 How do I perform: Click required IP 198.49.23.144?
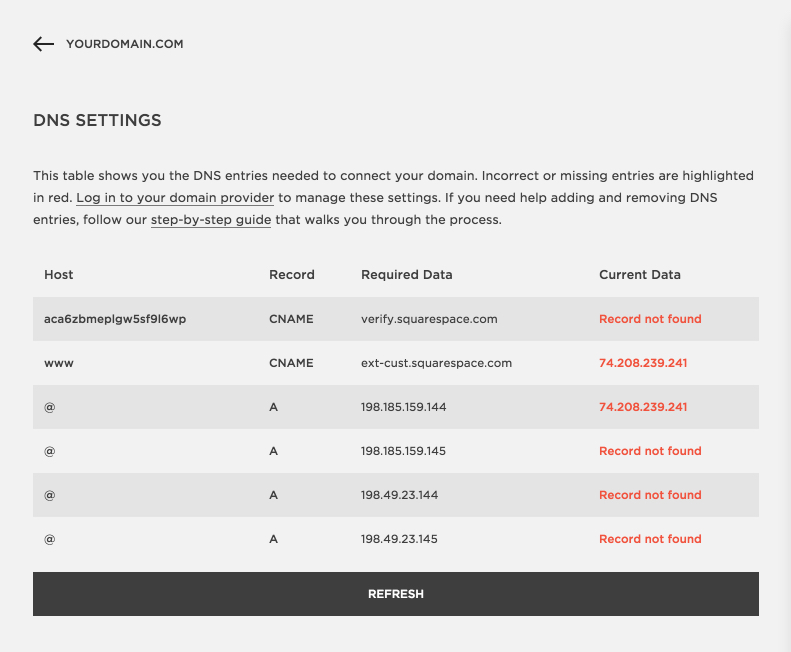(400, 495)
